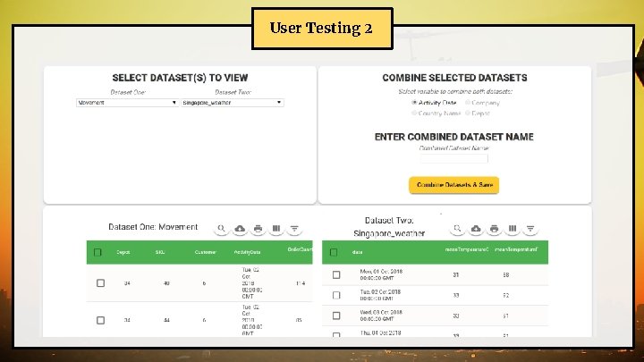Tick checkbox for Mon, 01 Oct 2018 row
The width and height of the screenshot is (644, 362).
click(x=336, y=274)
